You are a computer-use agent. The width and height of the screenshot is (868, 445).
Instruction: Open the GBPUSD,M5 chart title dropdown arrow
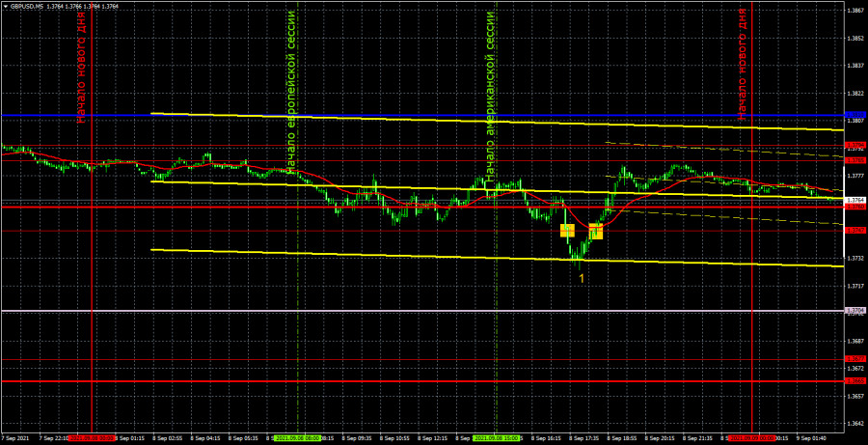[5, 6]
